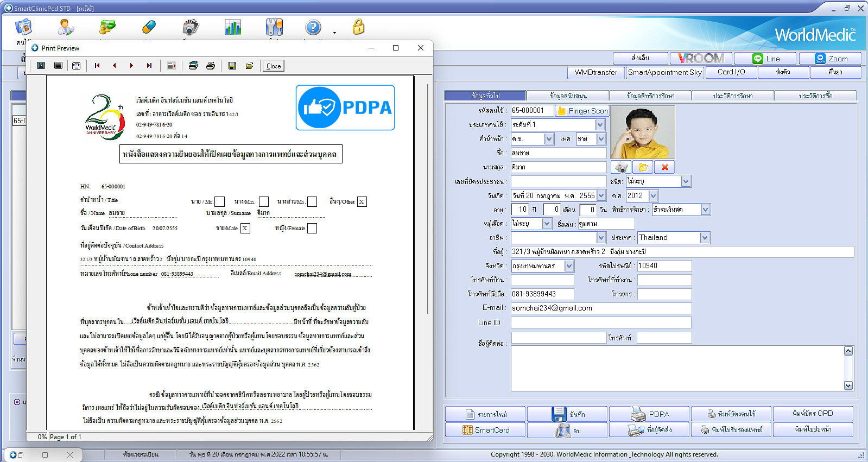Expand the A.D. year 2012 dropdown

(653, 195)
